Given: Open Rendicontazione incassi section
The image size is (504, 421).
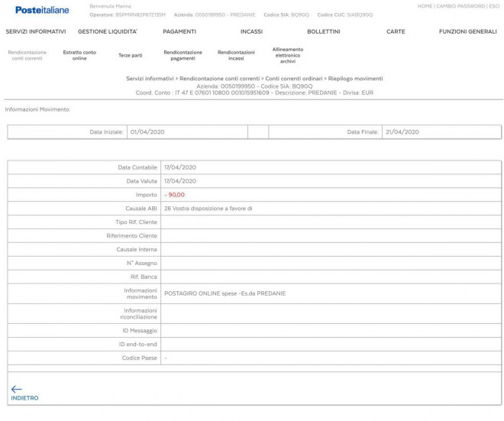Looking at the screenshot, I should [x=236, y=55].
